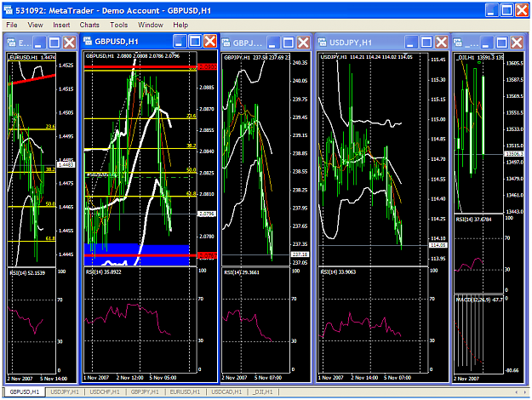This screenshot has width=532, height=400.
Task: Close the _DJI chart window
Action: 517,43
